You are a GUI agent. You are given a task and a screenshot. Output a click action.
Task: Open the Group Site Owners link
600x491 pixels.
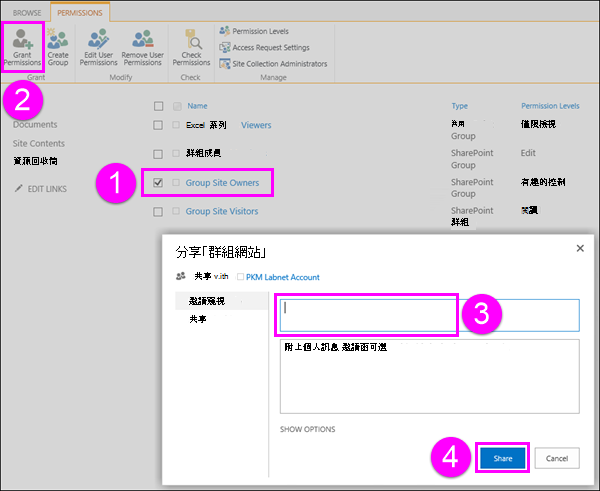tap(222, 183)
